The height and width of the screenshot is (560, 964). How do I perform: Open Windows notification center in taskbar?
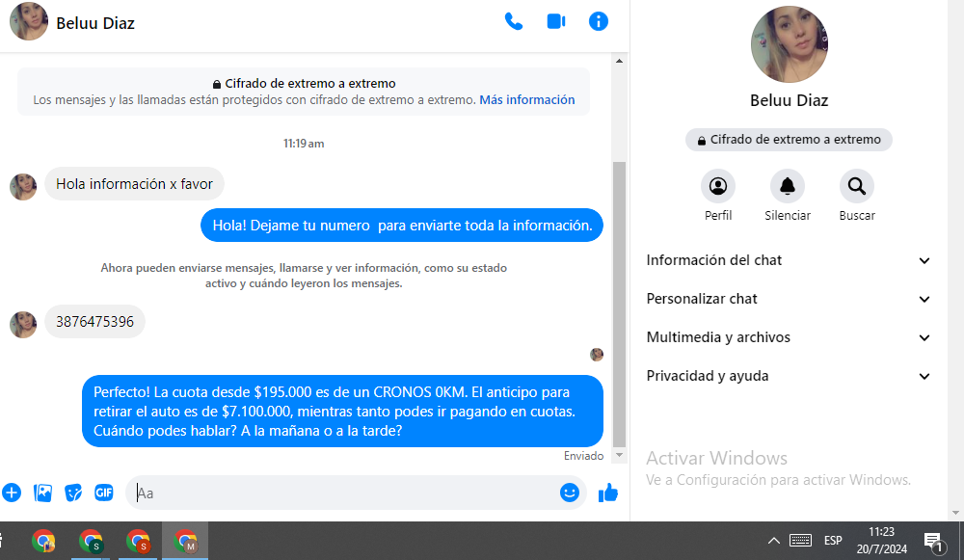(933, 542)
